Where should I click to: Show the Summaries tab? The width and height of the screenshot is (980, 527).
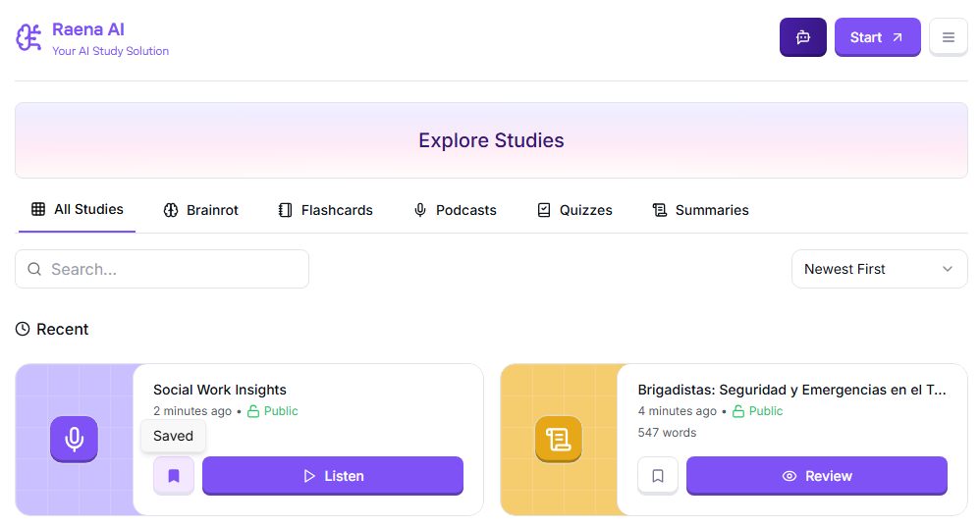(700, 210)
